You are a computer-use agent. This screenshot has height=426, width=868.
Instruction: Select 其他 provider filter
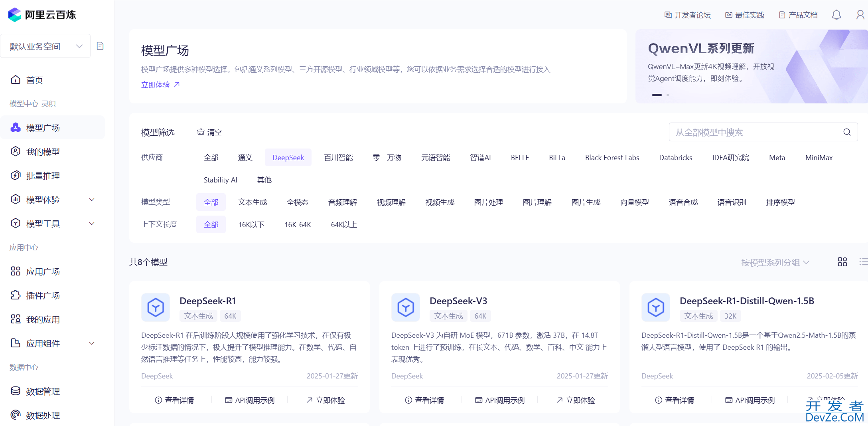(x=264, y=180)
